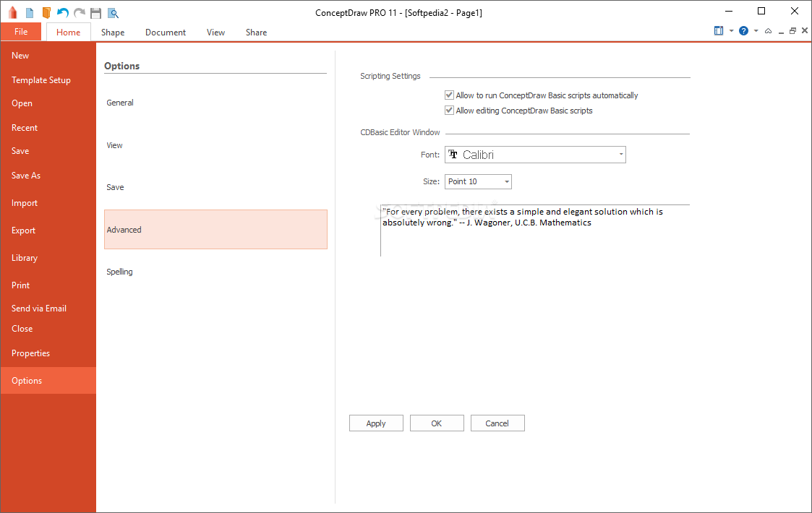
Task: Dismiss options with the Cancel button
Action: (x=497, y=423)
